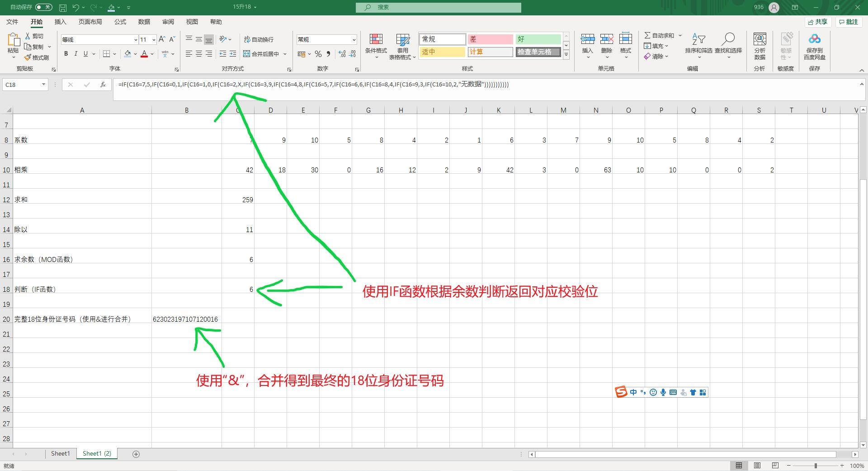Add a new sheet with plus icon
Viewport: 868px width, 471px height.
tap(136, 454)
